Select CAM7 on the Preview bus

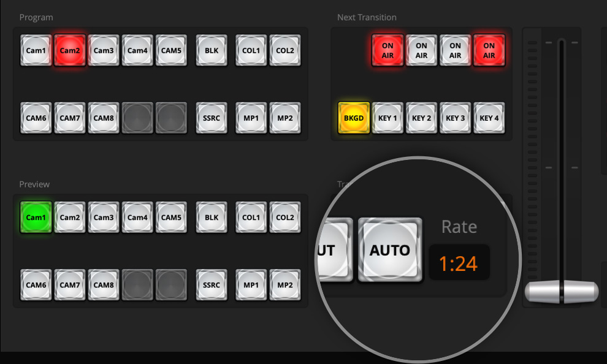point(70,285)
